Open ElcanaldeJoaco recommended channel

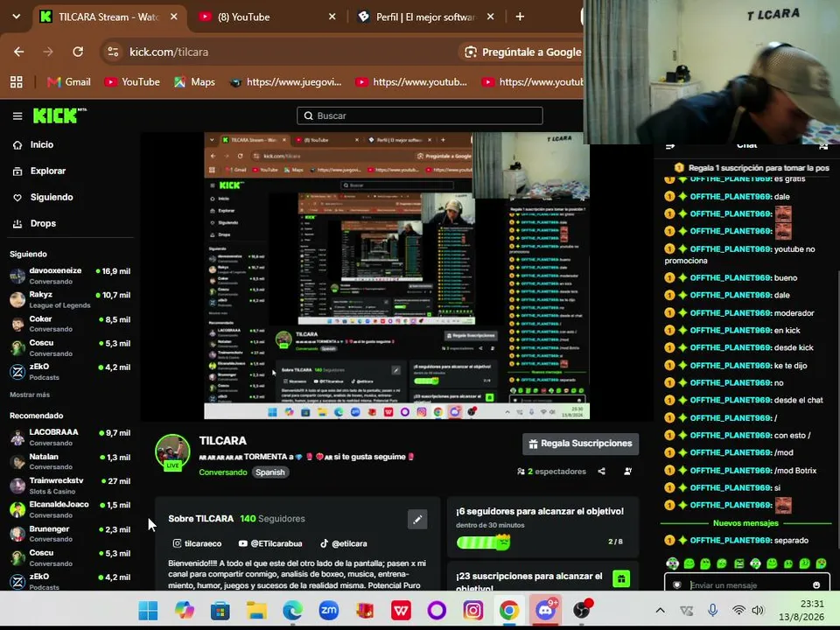(70, 509)
